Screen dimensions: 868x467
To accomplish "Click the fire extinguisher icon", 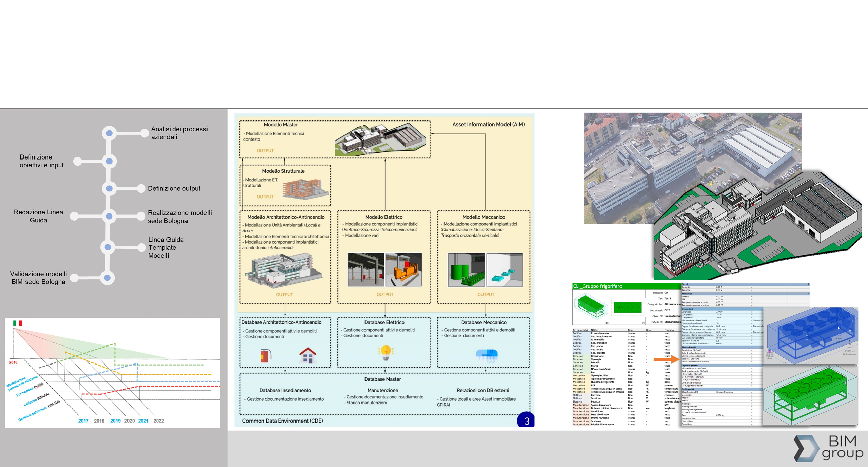I will point(266,356).
